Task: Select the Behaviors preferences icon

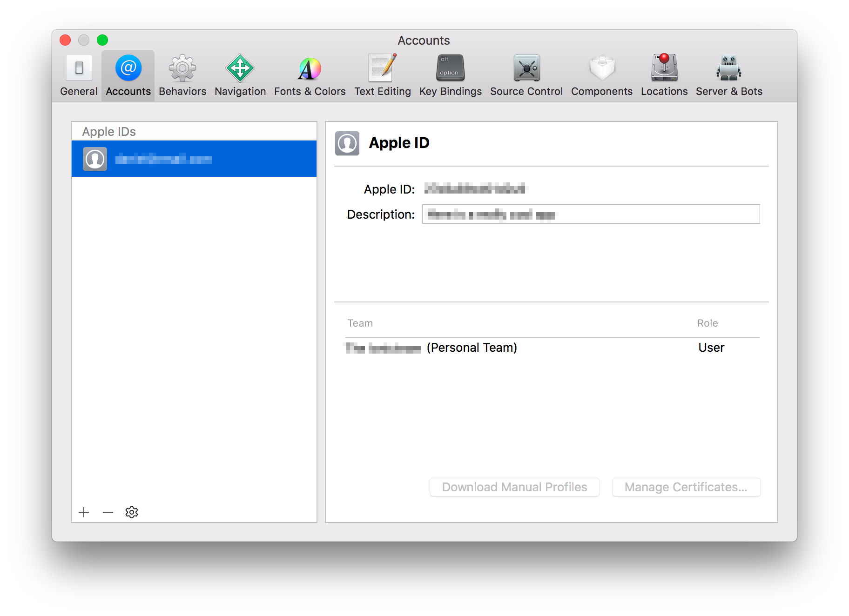Action: click(182, 74)
